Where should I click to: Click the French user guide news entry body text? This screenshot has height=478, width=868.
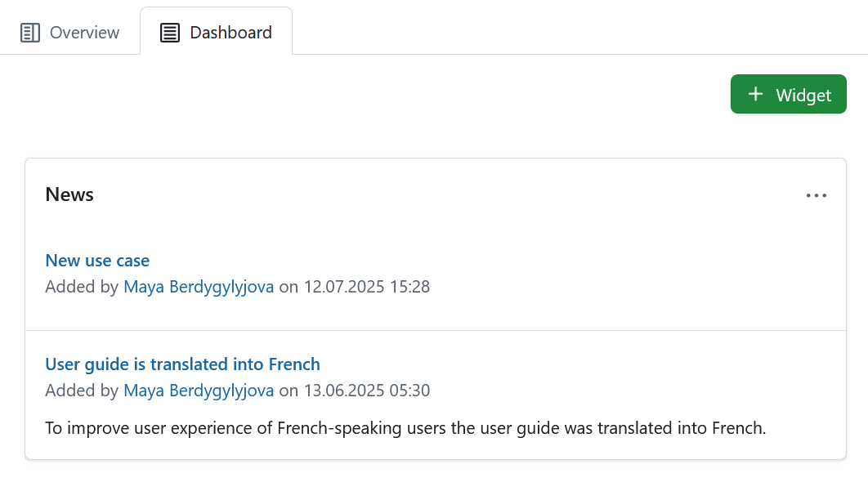point(405,427)
